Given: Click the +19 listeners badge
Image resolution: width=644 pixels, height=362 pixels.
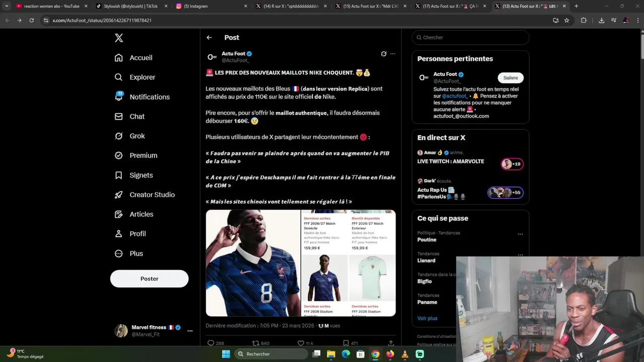Looking at the screenshot, I should 512,164.
